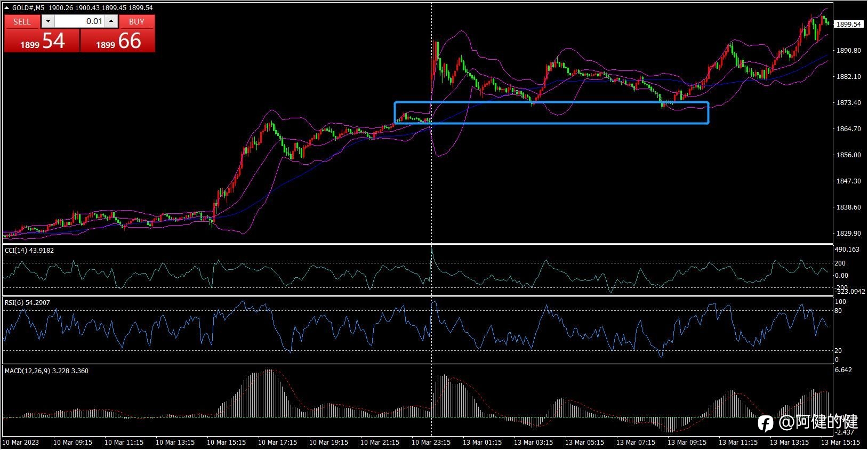Click the GOLD#,M5 chart title text
868x450 pixels.
pyautogui.click(x=29, y=8)
